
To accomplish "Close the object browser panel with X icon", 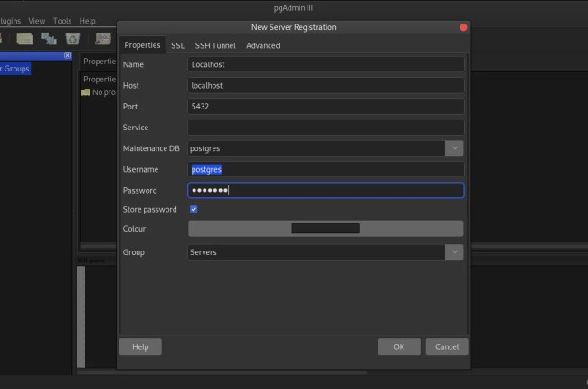I will (67, 55).
